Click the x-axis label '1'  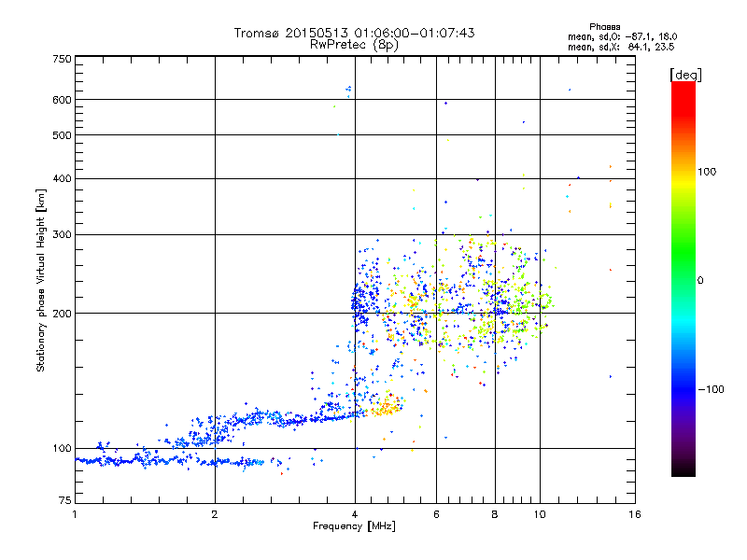[75, 514]
